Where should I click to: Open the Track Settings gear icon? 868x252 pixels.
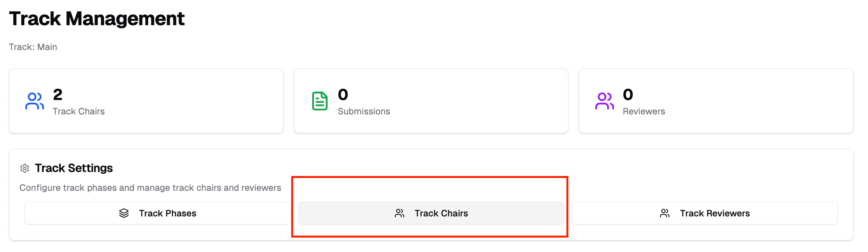(x=25, y=168)
